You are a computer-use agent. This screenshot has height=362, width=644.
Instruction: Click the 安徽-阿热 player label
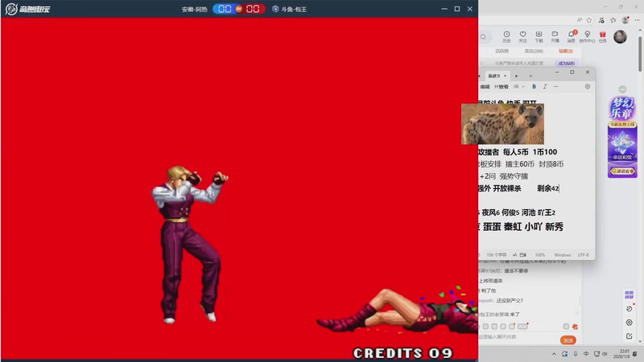tap(195, 9)
